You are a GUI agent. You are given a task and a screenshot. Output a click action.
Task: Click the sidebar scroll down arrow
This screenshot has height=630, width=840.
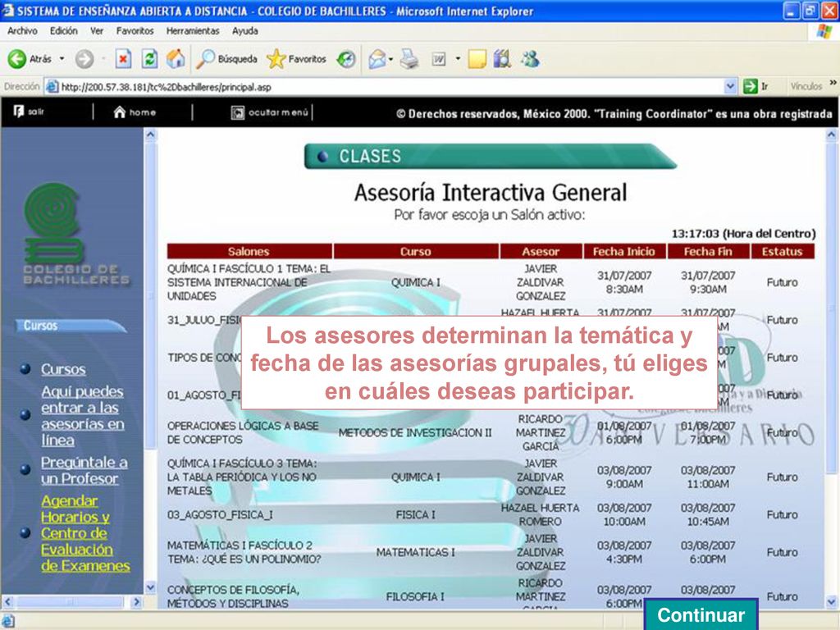(x=151, y=587)
